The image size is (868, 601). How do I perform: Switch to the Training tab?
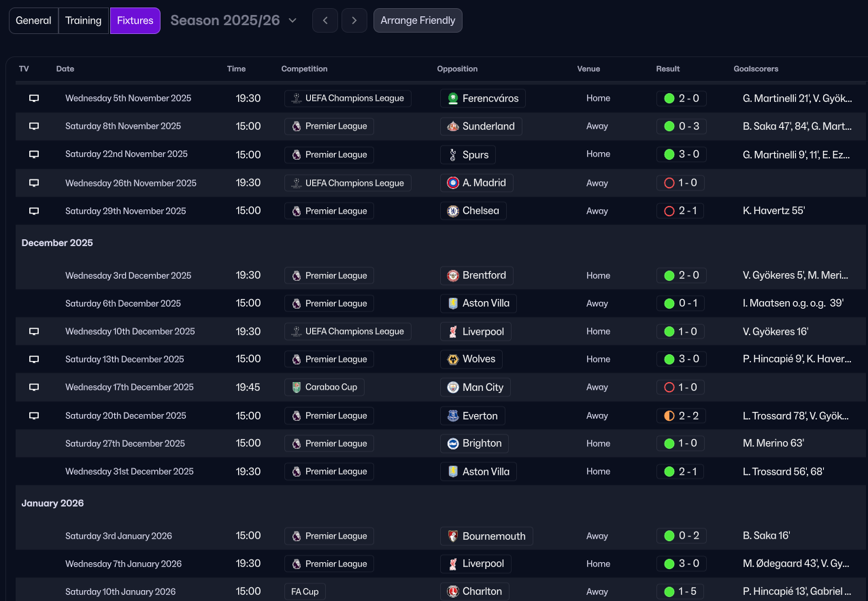[x=84, y=20]
